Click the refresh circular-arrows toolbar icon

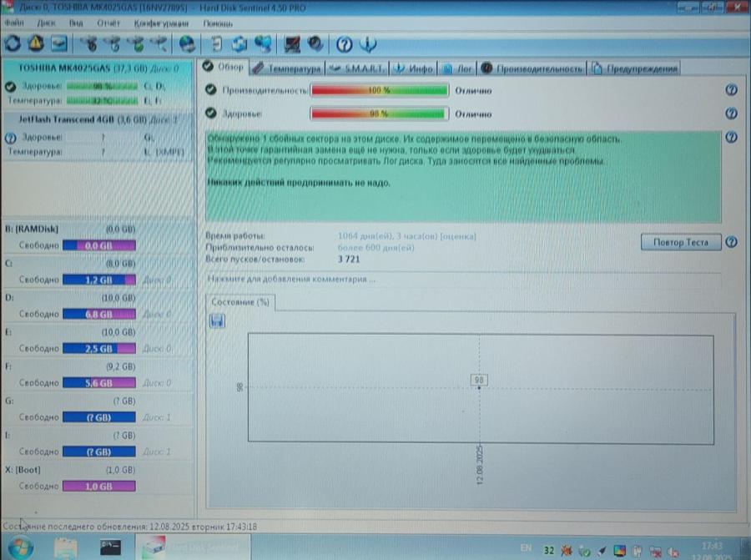13,44
